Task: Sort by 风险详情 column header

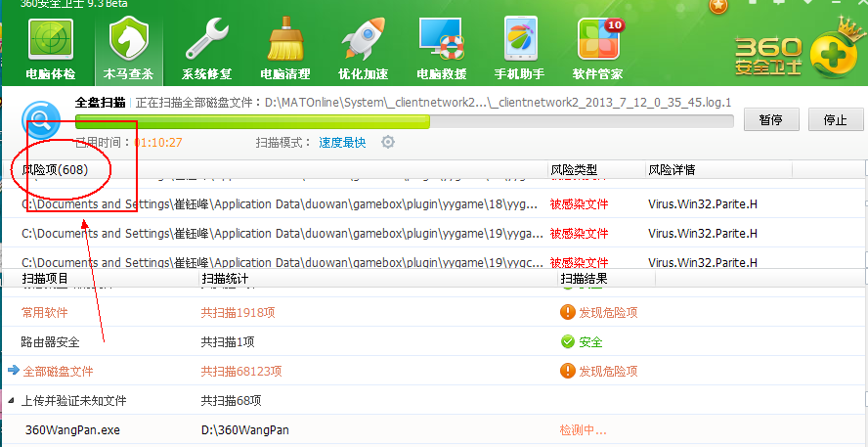Action: [x=672, y=170]
